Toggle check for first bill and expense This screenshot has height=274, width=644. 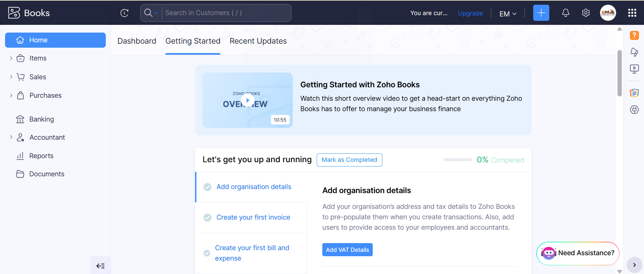(x=207, y=253)
